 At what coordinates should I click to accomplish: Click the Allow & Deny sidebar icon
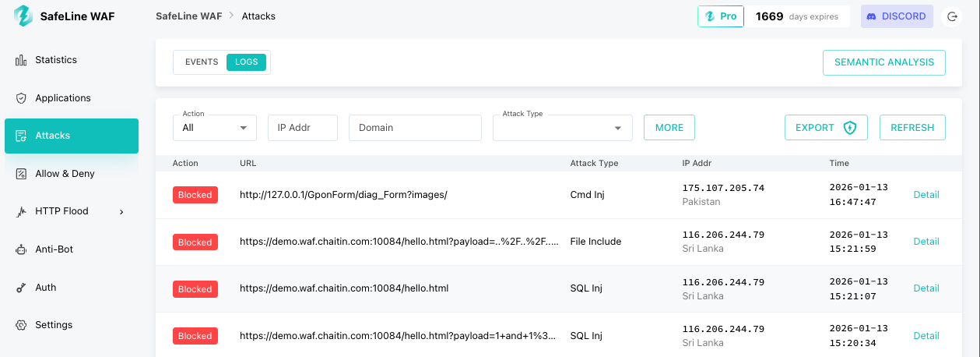tap(21, 174)
